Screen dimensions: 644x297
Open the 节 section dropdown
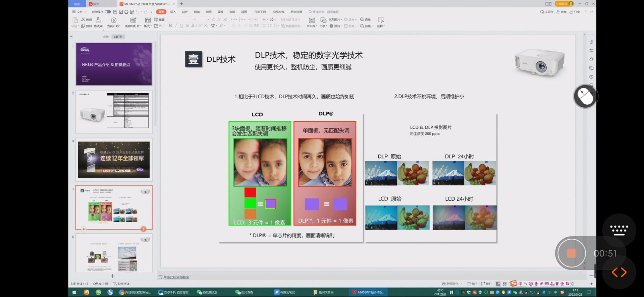[x=158, y=26]
